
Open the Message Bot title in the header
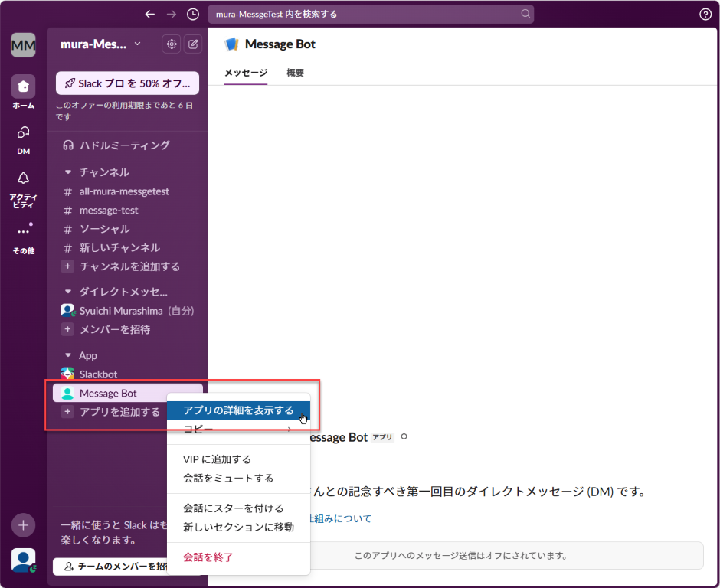tap(280, 44)
